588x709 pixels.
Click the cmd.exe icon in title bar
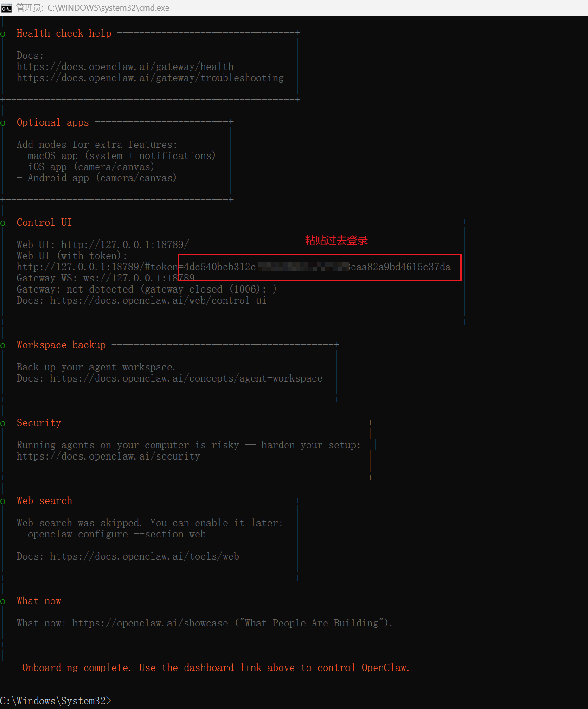click(6, 8)
